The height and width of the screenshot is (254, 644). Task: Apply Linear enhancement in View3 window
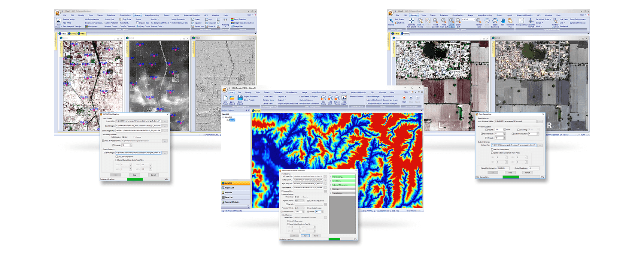click(x=196, y=19)
